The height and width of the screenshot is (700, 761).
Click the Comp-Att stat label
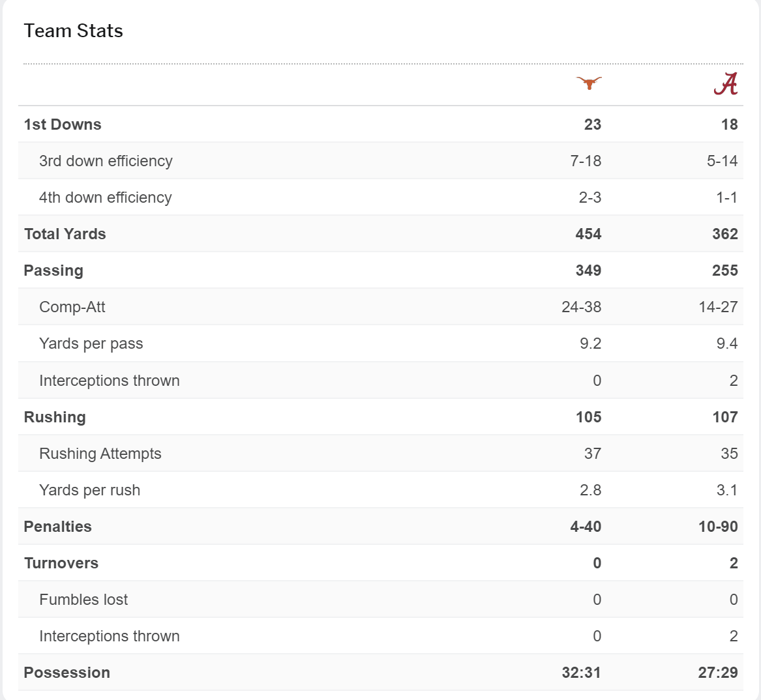click(x=72, y=306)
